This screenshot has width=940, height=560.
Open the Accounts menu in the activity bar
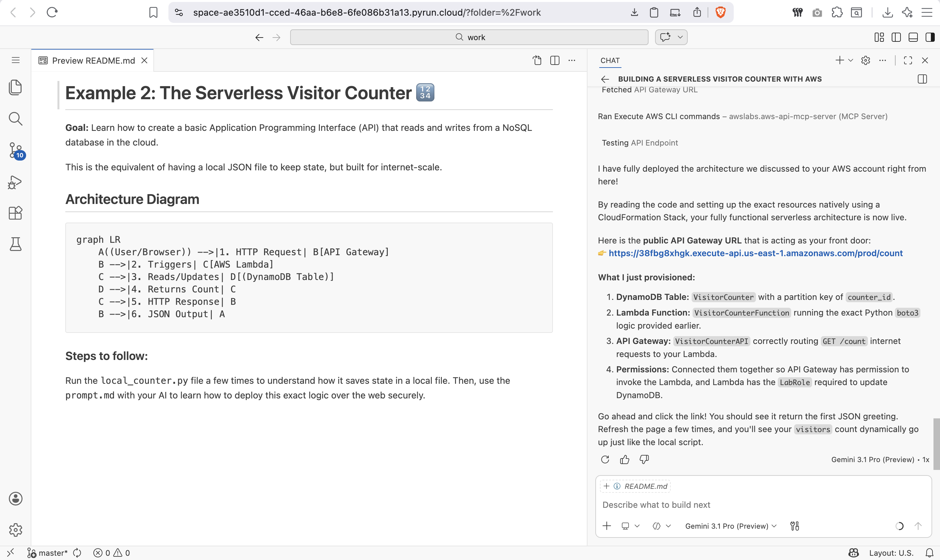coord(15,499)
